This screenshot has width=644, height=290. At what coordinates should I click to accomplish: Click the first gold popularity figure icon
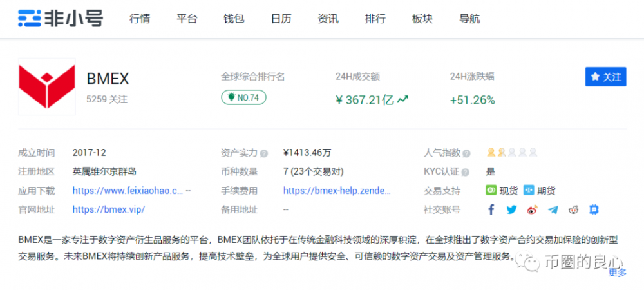pos(491,153)
